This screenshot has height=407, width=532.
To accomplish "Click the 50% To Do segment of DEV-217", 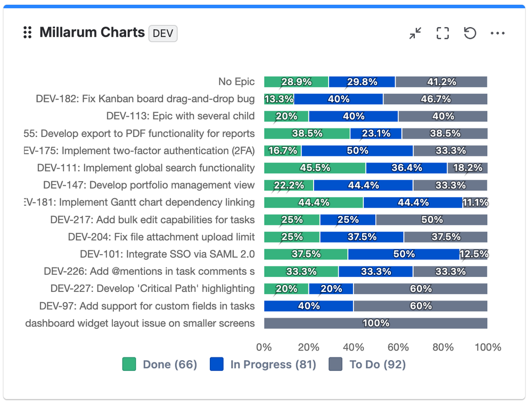I will point(431,219).
